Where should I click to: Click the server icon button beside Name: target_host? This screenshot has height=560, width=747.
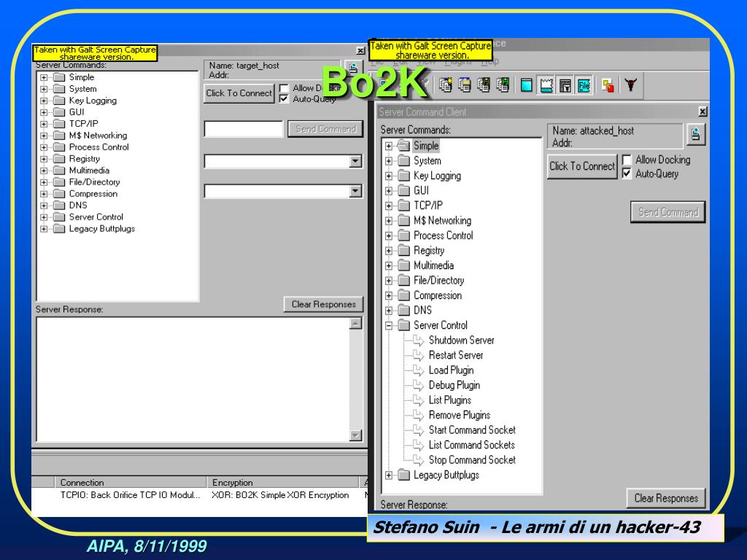tap(353, 68)
